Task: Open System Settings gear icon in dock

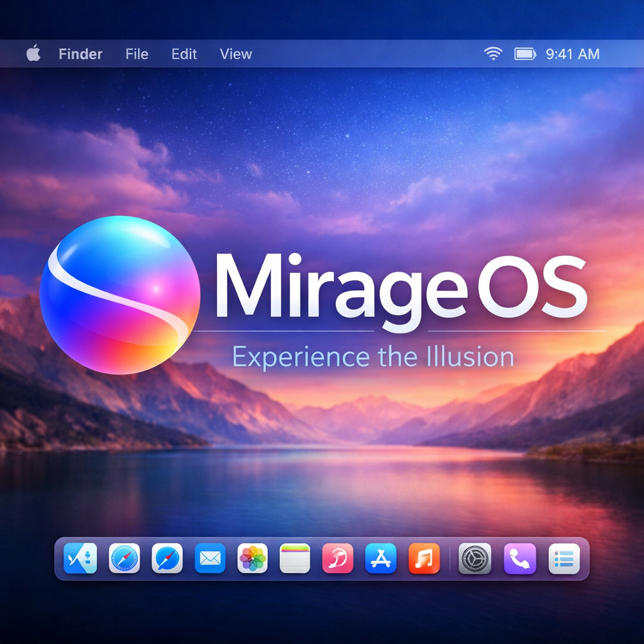Action: click(x=475, y=558)
